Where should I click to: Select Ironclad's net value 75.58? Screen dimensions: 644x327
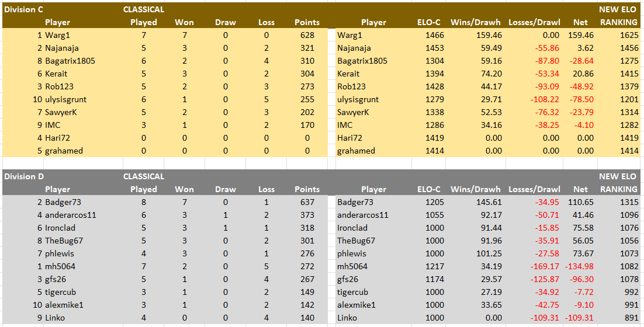coord(583,228)
